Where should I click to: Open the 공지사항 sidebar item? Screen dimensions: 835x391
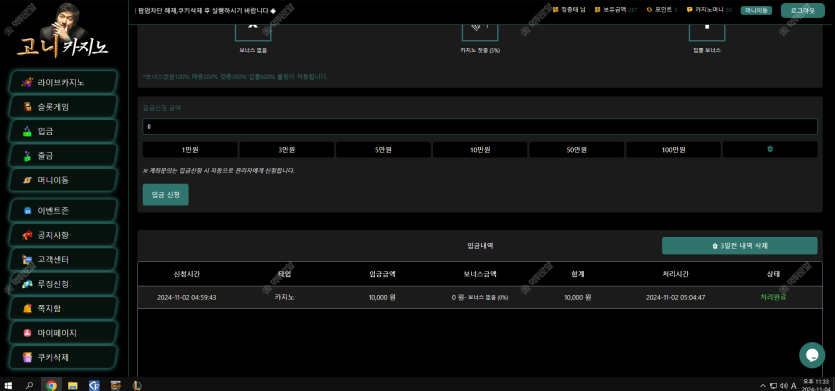click(x=64, y=235)
